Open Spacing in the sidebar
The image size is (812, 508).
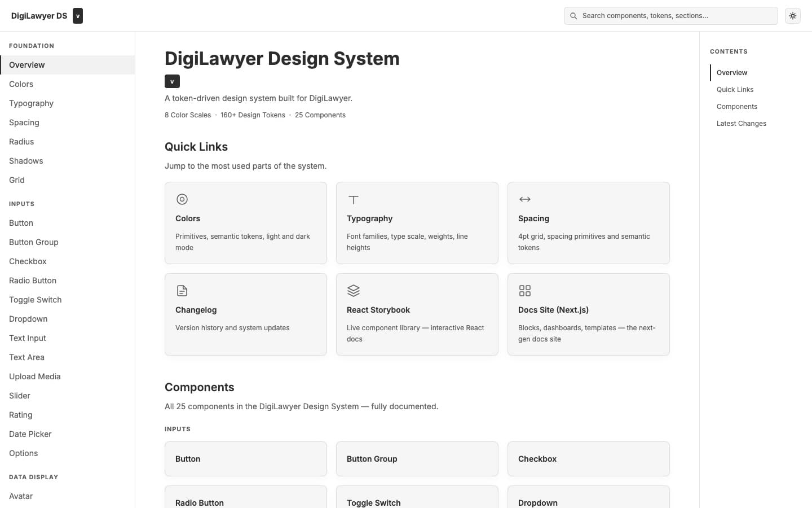click(x=68, y=122)
